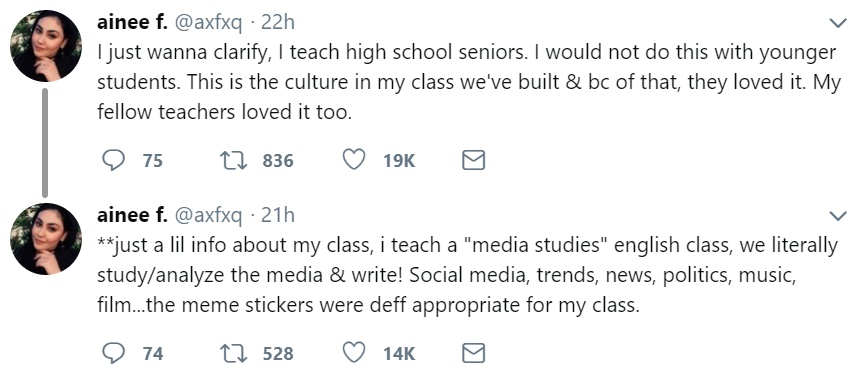The width and height of the screenshot is (860, 371).
Task: Click the 836 retweet count
Action: [x=278, y=161]
